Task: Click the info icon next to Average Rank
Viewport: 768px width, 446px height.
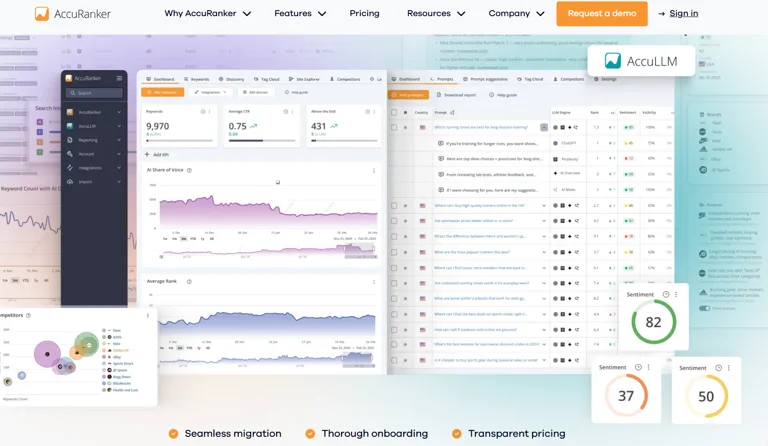Action: tap(189, 282)
